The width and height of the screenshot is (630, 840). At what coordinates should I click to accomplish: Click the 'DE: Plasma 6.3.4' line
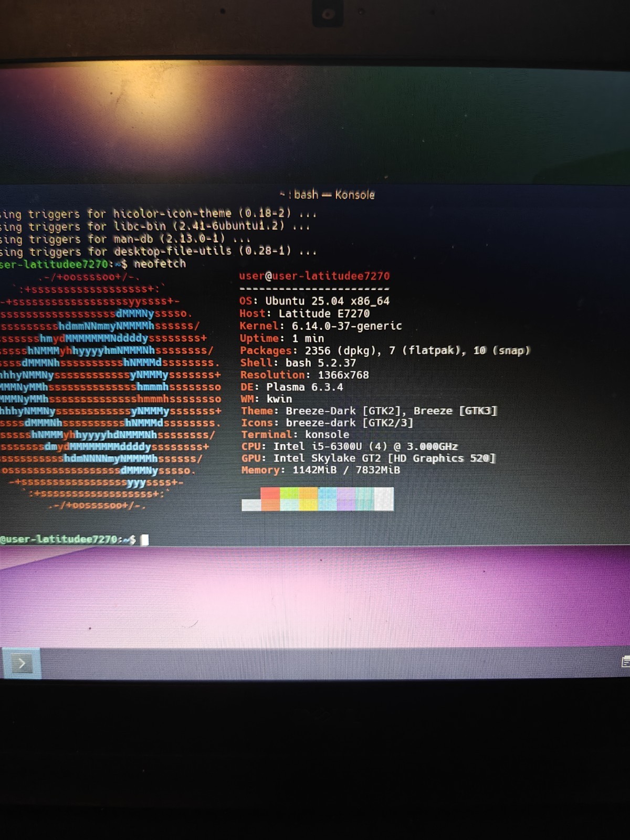[x=292, y=387]
